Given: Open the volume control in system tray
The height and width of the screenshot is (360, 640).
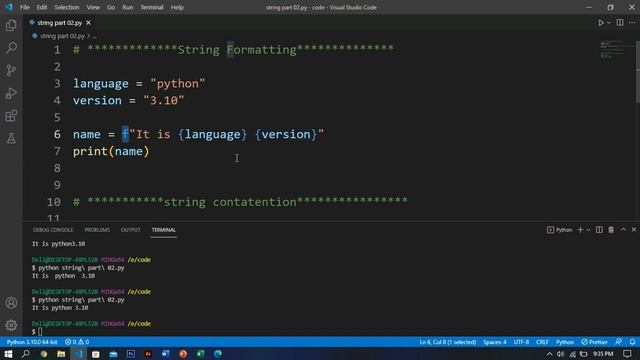Looking at the screenshot, I should click(x=560, y=354).
